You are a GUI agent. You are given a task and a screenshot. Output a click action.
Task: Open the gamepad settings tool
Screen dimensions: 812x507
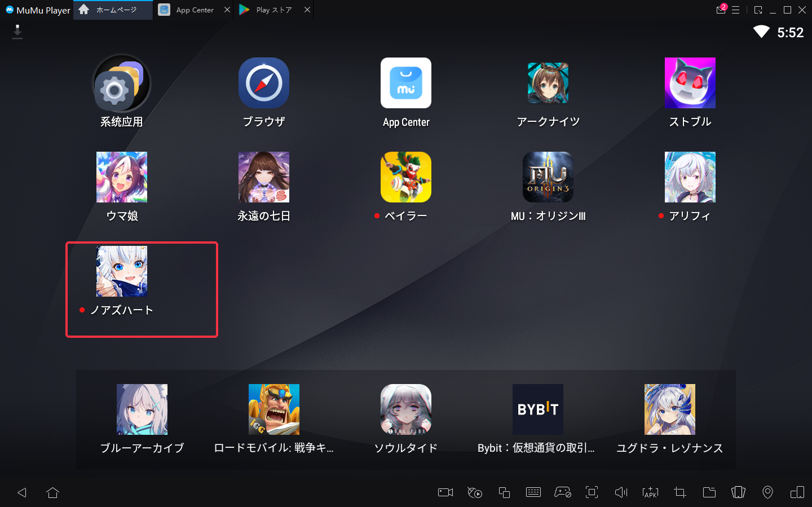pyautogui.click(x=563, y=492)
